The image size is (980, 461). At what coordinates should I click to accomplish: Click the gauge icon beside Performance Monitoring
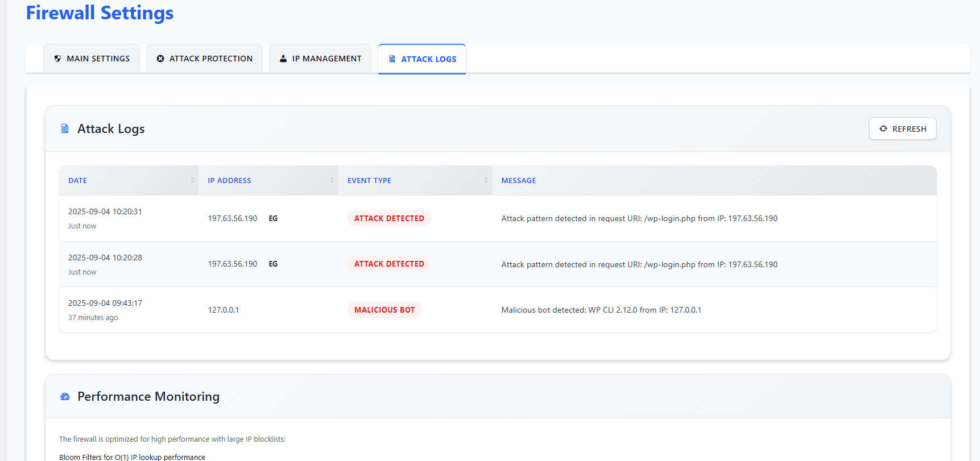click(x=65, y=397)
